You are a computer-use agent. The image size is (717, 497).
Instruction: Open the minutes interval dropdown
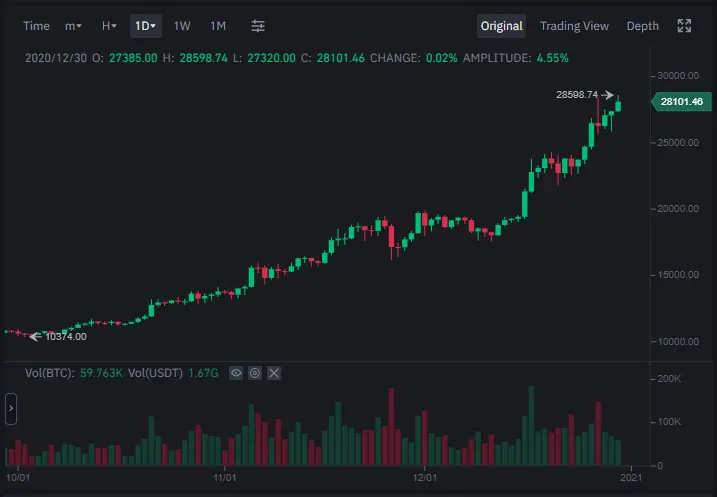coord(73,26)
